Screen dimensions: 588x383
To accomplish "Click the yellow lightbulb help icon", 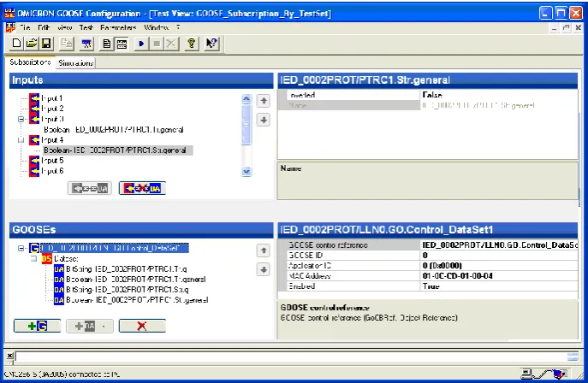I will 192,44.
